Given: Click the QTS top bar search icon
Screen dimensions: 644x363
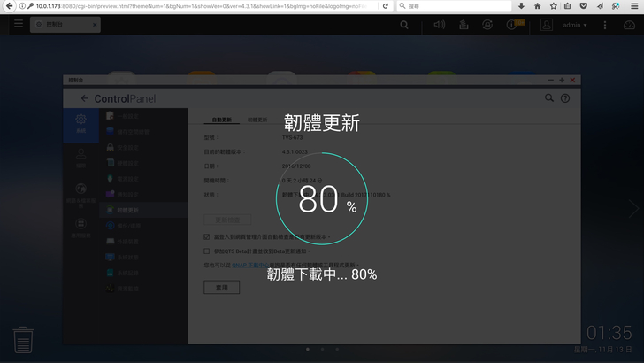Looking at the screenshot, I should click(404, 25).
